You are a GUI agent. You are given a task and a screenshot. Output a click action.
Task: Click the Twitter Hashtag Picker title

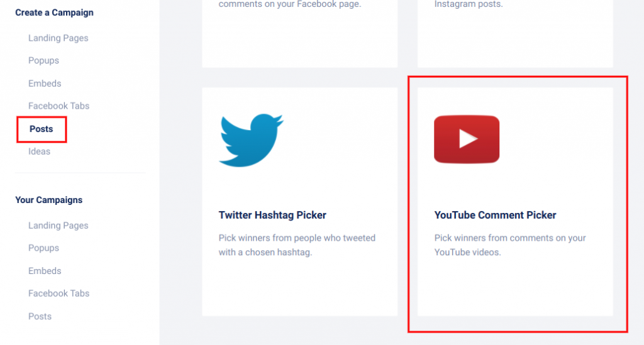pos(272,216)
